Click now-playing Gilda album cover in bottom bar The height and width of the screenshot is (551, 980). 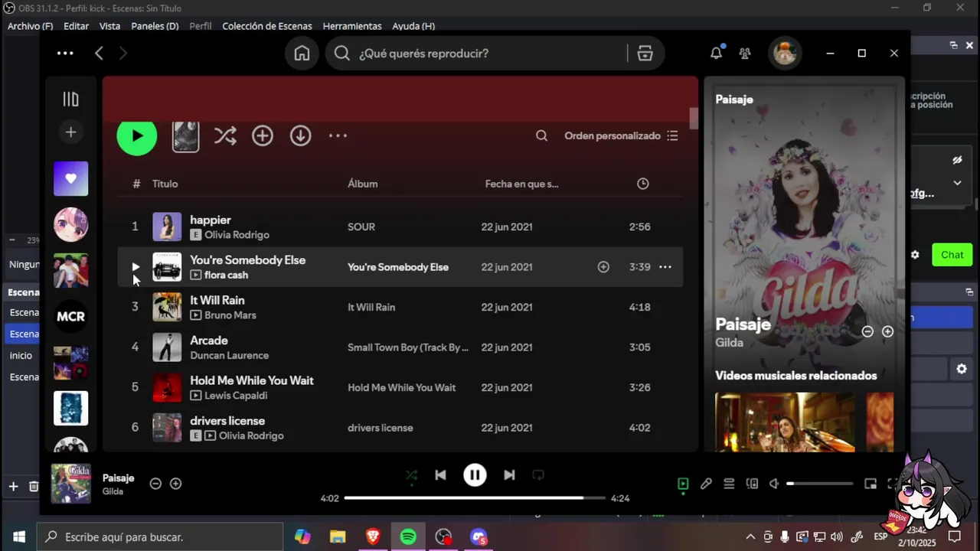pyautogui.click(x=70, y=484)
